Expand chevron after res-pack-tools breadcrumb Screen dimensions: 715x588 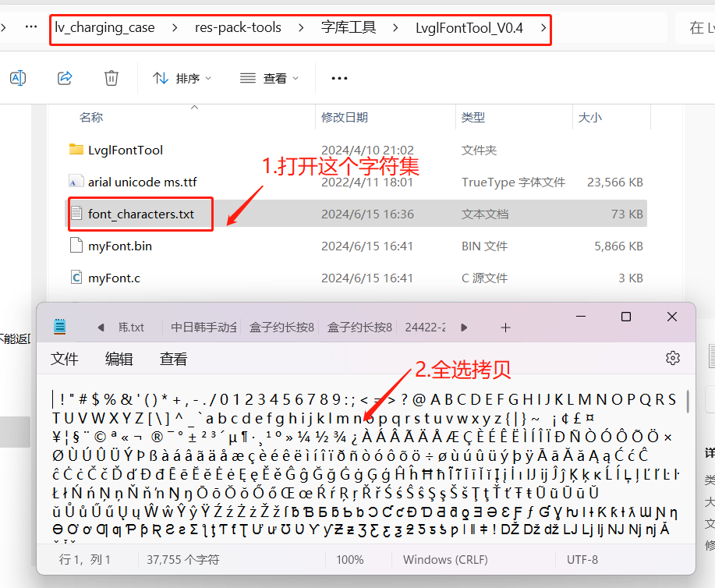[x=301, y=28]
